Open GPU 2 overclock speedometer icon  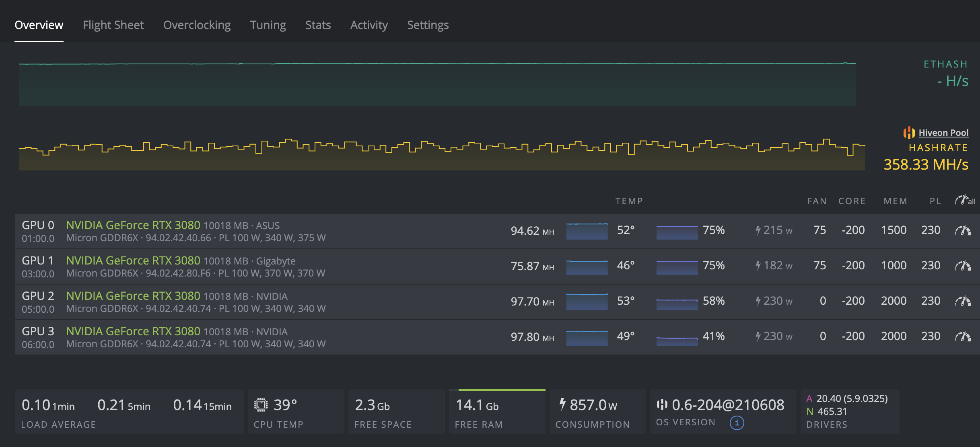tap(963, 301)
